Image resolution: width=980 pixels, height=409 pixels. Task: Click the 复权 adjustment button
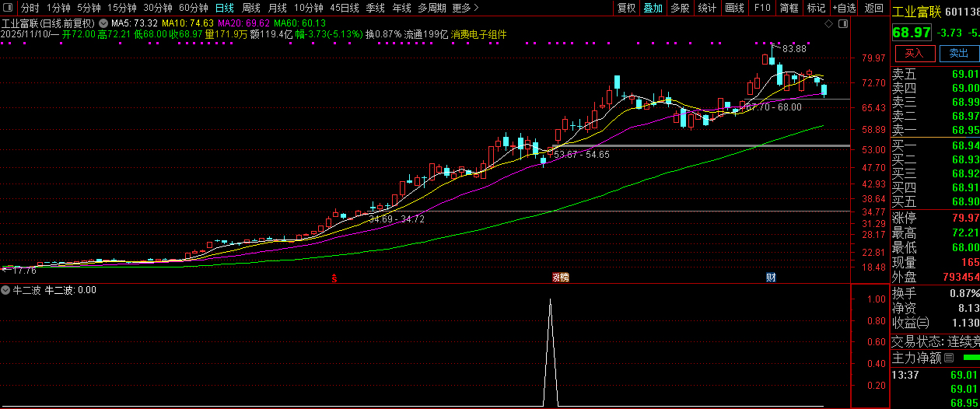(x=626, y=8)
